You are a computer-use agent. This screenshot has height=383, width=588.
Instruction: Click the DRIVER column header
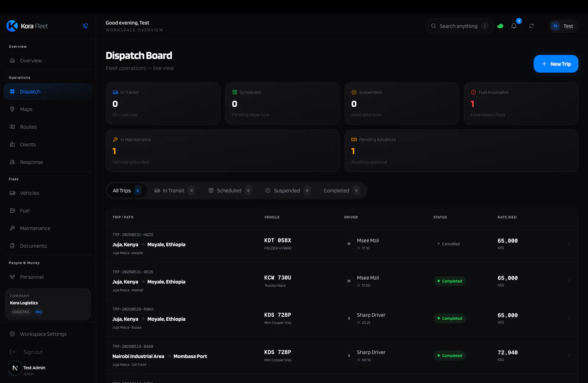pyautogui.click(x=351, y=217)
